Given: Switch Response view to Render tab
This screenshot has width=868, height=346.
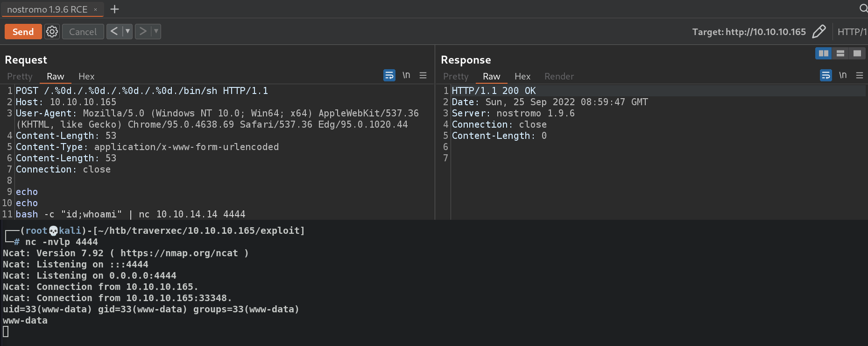Looking at the screenshot, I should click(559, 76).
